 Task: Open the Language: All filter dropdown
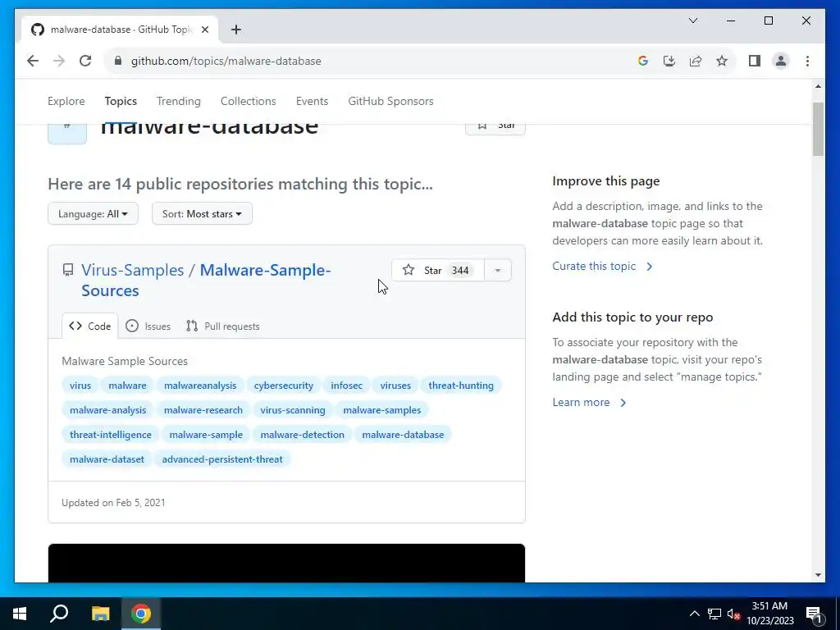[x=93, y=214]
